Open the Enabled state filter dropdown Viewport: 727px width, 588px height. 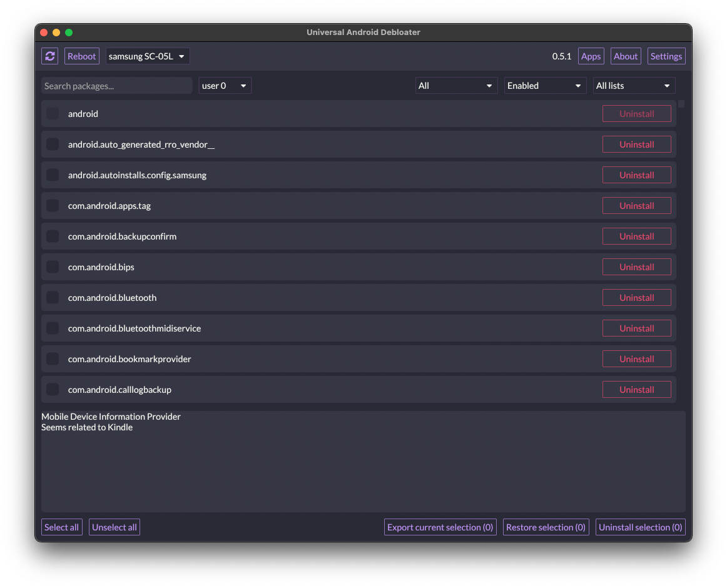point(545,86)
